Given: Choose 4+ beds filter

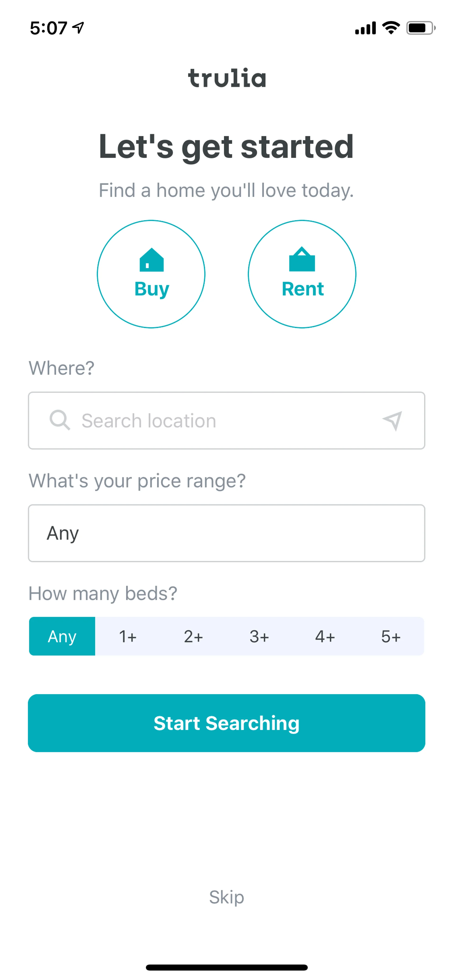Looking at the screenshot, I should click(325, 636).
